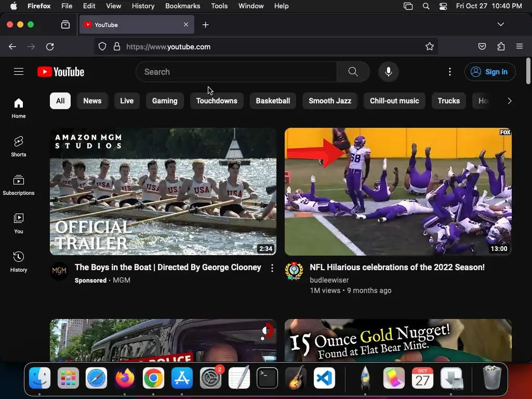The width and height of the screenshot is (532, 399).
Task: Open Spotlight search in menu bar
Action: coord(426,6)
